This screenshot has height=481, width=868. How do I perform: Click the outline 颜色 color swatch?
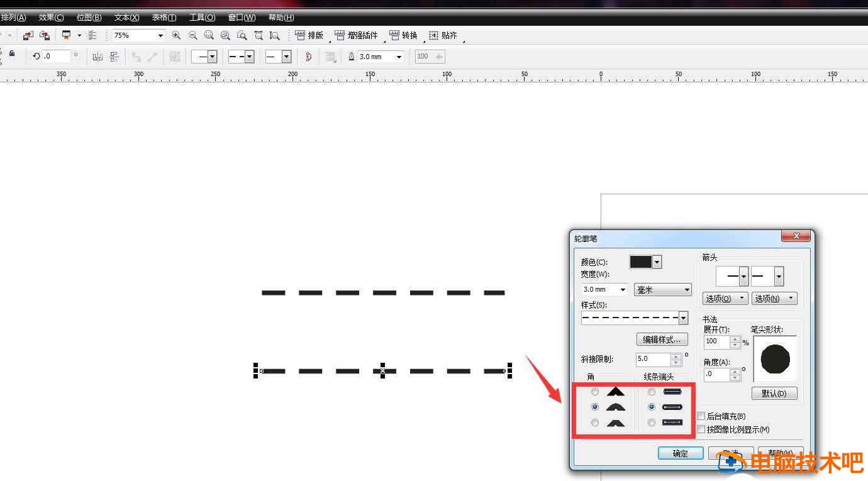pos(640,262)
